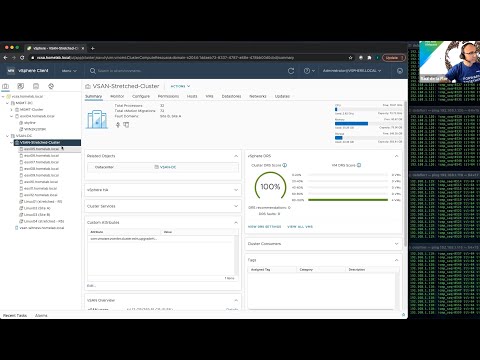Viewport: 480px width, 360px height.
Task: Click Edit under Custom Attributes
Action: pyautogui.click(x=91, y=286)
